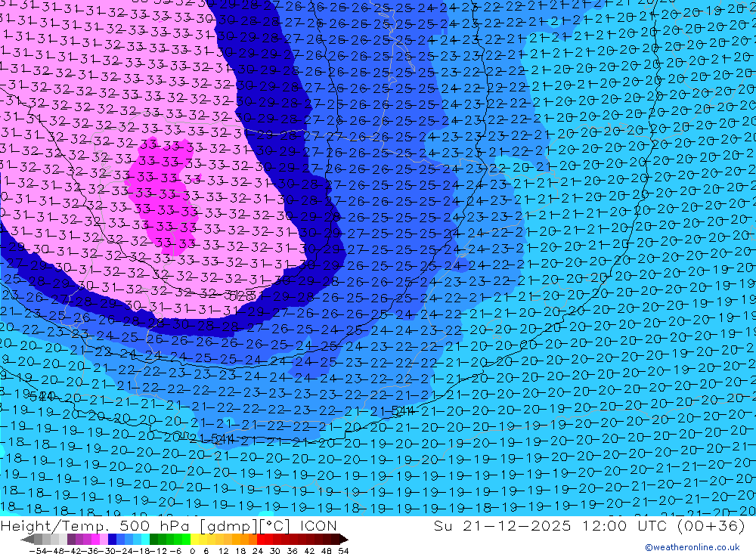Click the Su 21-12-2025 12:00 UTC (00+36) forecast timestamp

pyautogui.click(x=589, y=525)
